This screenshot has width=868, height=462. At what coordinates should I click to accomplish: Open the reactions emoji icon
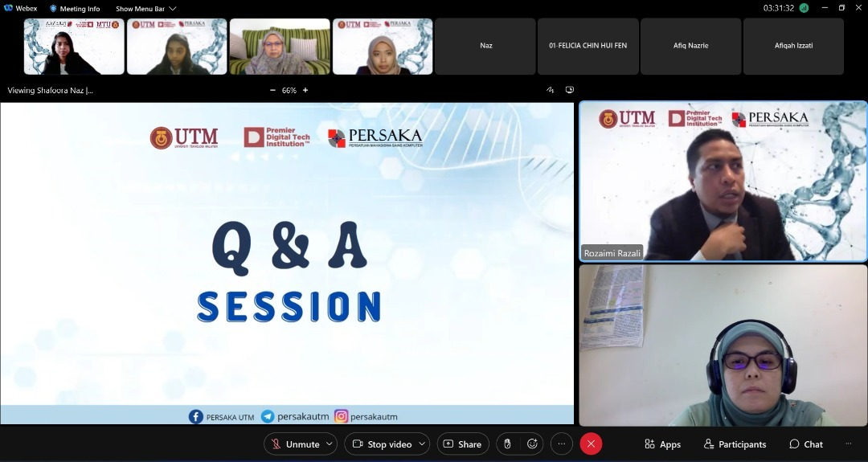pos(533,444)
